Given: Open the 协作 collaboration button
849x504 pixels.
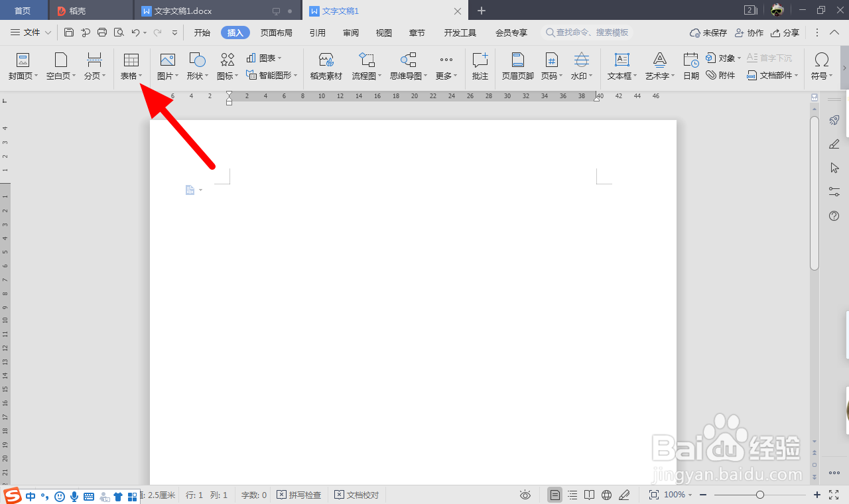Looking at the screenshot, I should pos(749,32).
